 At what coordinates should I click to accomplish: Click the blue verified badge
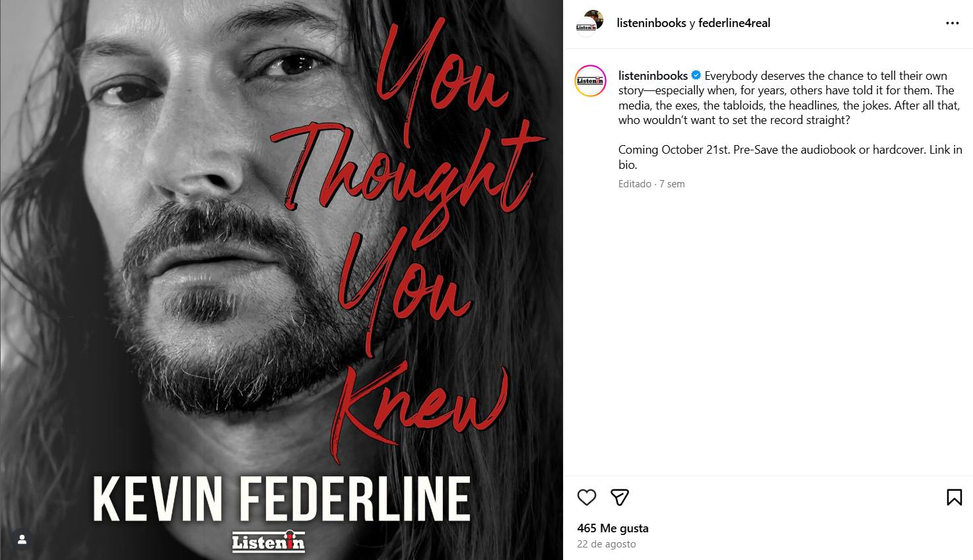696,76
